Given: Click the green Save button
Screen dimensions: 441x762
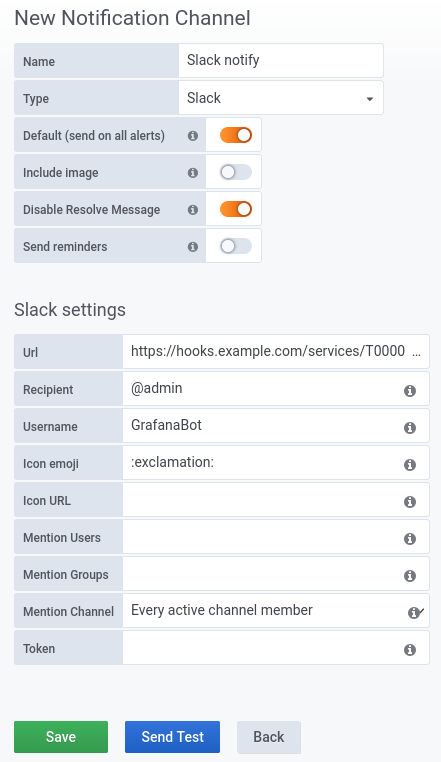Looking at the screenshot, I should click(x=61, y=737).
